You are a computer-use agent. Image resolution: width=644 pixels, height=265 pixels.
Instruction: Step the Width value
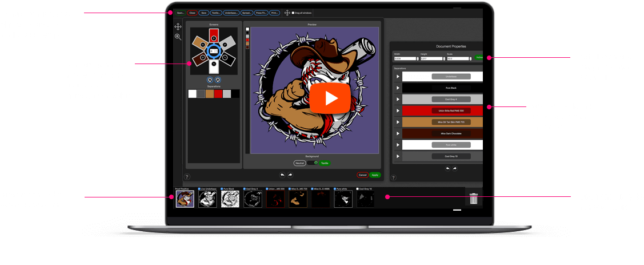click(418, 58)
